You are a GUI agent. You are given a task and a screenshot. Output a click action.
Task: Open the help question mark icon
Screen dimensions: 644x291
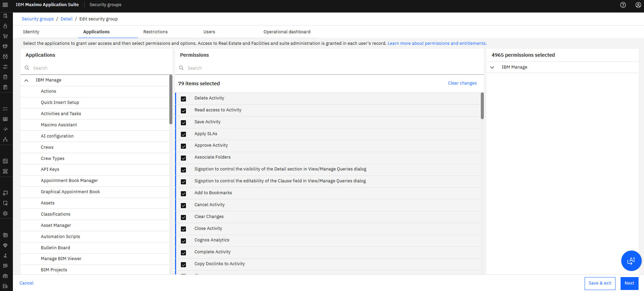(623, 5)
